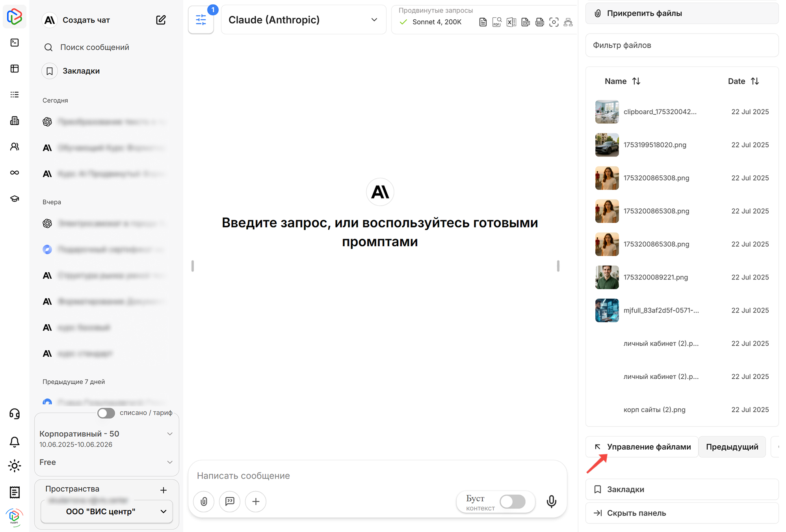Click Скрыть панель to hide panel
The width and height of the screenshot is (786, 532).
coord(682,513)
